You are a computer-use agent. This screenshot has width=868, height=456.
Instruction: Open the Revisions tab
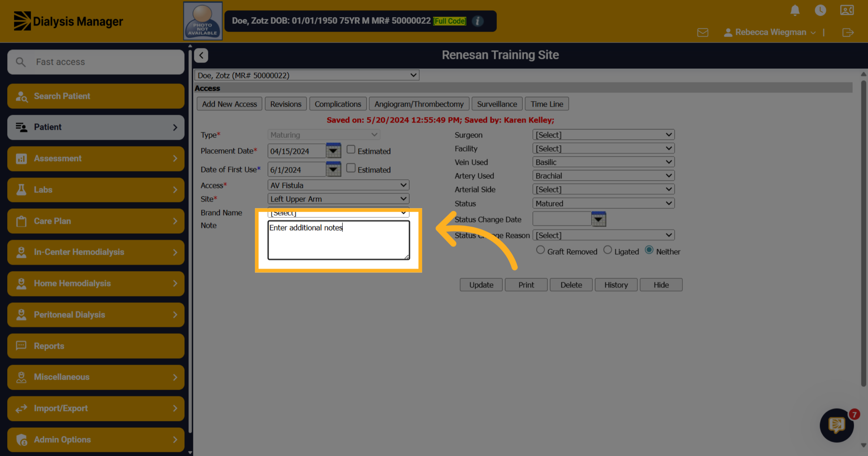click(286, 104)
